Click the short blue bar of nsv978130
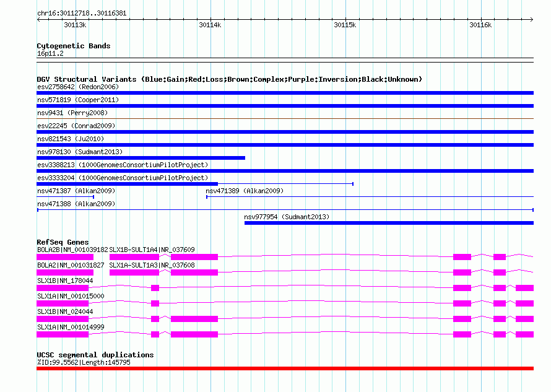The height and width of the screenshot is (392, 551). [x=141, y=158]
